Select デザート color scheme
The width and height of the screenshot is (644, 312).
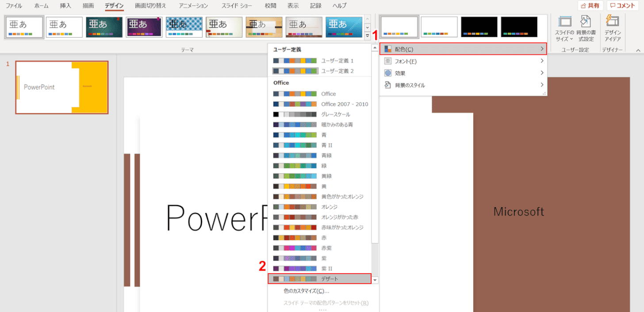coord(320,278)
